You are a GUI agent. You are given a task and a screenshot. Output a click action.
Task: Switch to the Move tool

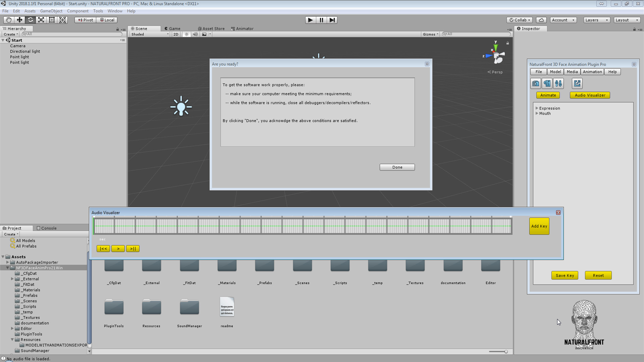(19, 20)
